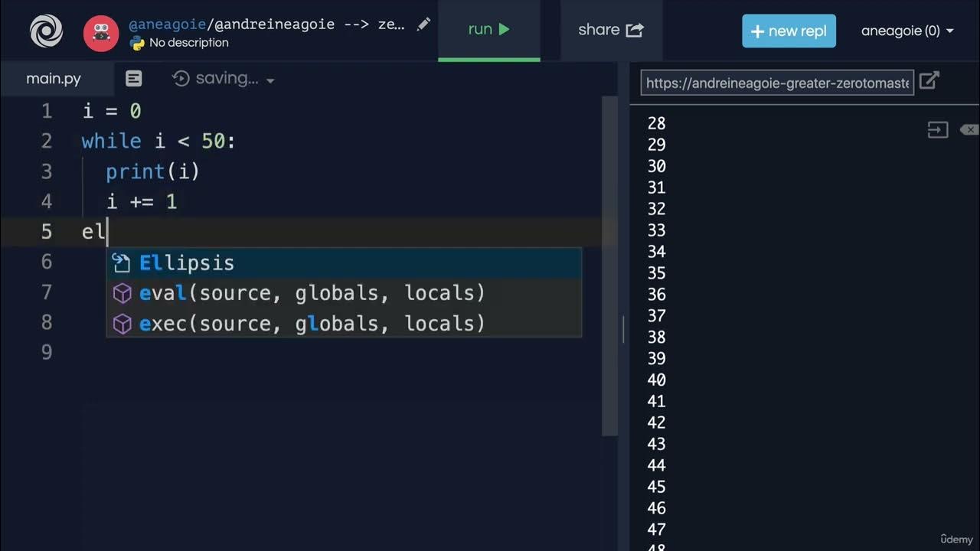Image resolution: width=980 pixels, height=551 pixels.
Task: Click the share button
Action: click(x=610, y=30)
